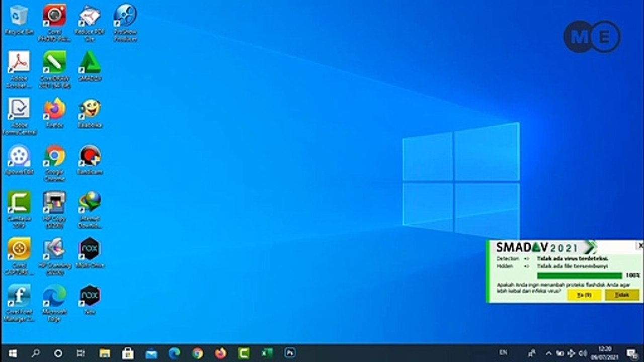Close the SMADAV 2021 notification popup
This screenshot has height=362, width=644.
point(640,245)
